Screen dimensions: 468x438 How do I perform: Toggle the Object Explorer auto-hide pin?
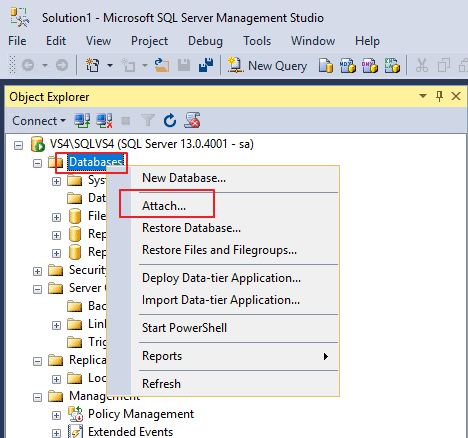pyautogui.click(x=440, y=96)
